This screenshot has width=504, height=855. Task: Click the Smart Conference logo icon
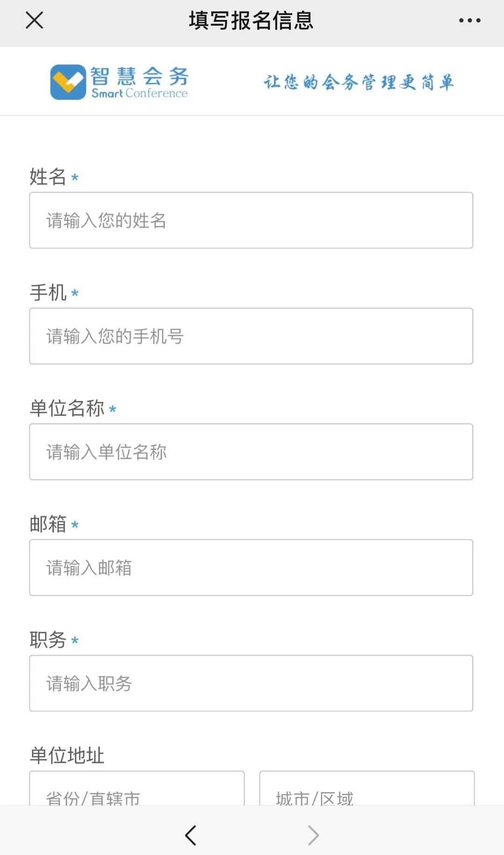pos(68,82)
